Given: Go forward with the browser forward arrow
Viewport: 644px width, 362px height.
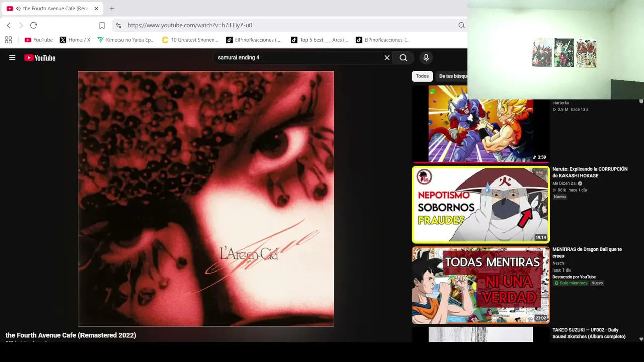Looking at the screenshot, I should pos(21,25).
